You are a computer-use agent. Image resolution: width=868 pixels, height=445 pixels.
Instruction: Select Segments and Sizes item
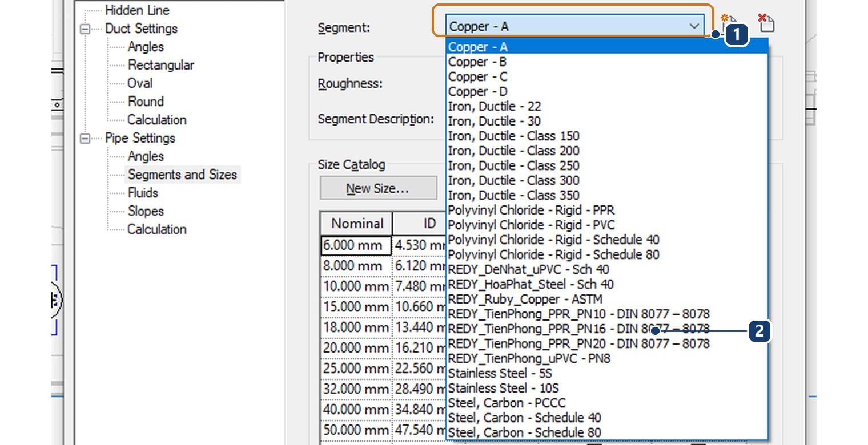[x=182, y=175]
